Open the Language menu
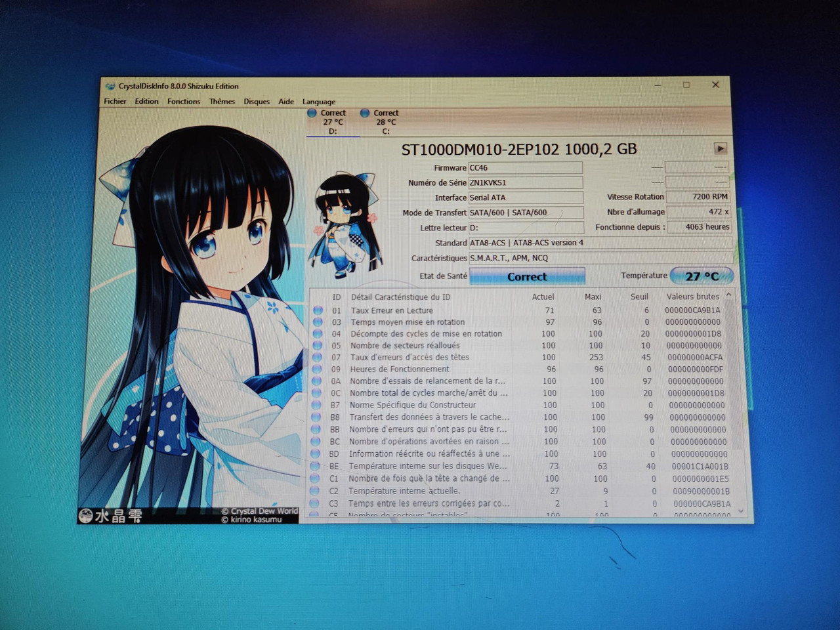Screen dimensions: 840x630 pos(319,102)
